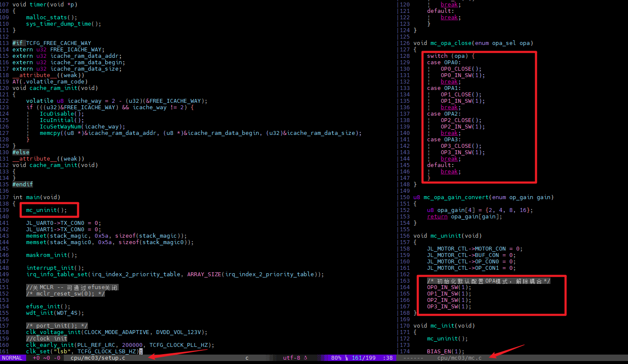
Task: Click the return opa_gain[gain]; statement
Action: pos(465,217)
